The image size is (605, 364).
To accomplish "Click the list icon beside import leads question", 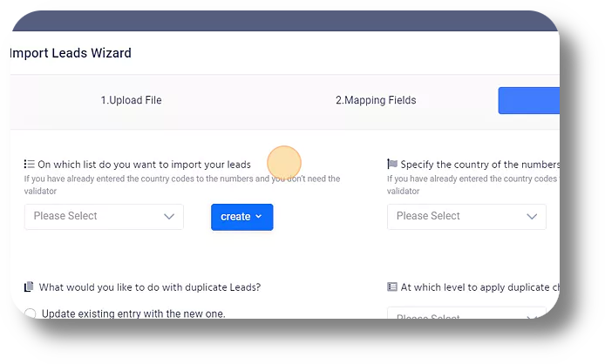I will (x=30, y=165).
